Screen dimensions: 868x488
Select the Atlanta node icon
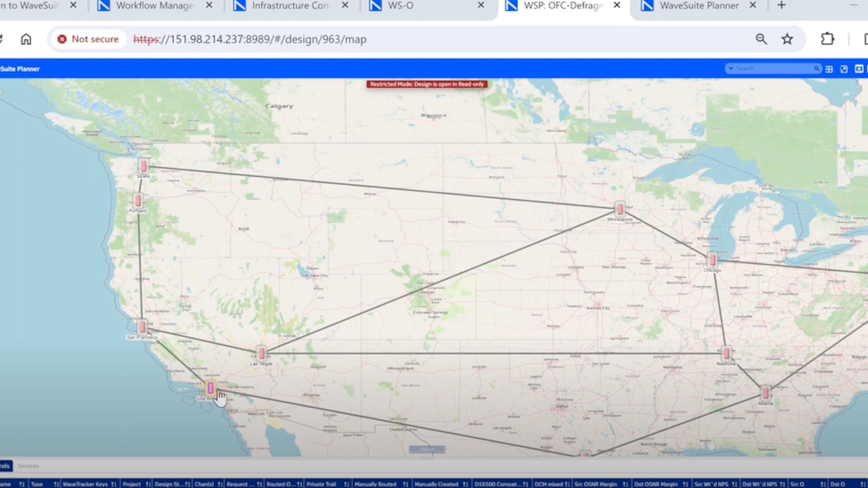(765, 393)
